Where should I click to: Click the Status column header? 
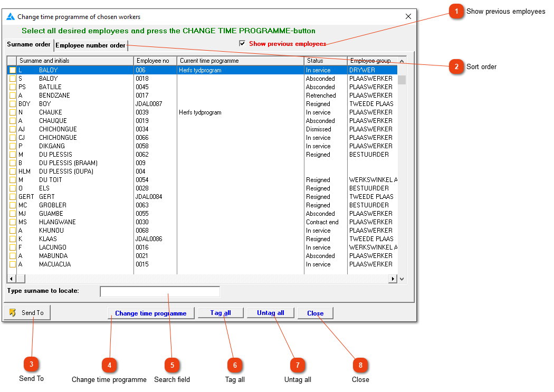point(326,61)
